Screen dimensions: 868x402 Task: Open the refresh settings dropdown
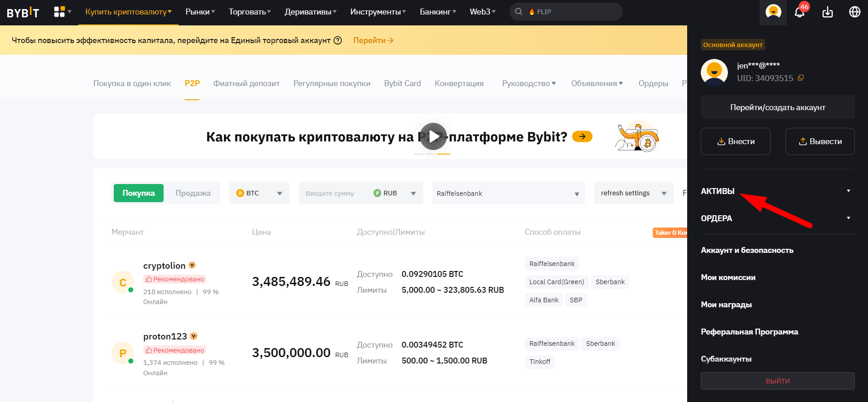tap(633, 193)
